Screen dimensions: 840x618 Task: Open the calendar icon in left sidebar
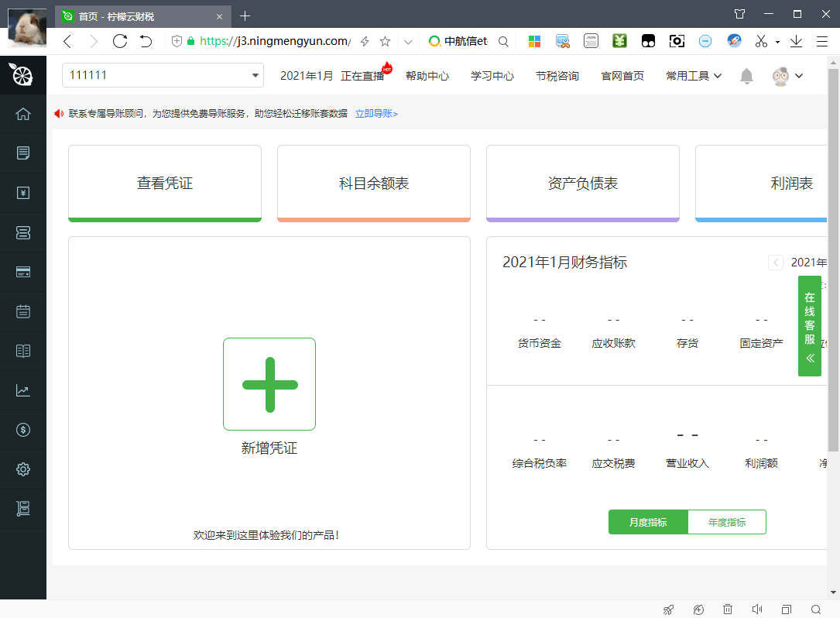point(23,311)
